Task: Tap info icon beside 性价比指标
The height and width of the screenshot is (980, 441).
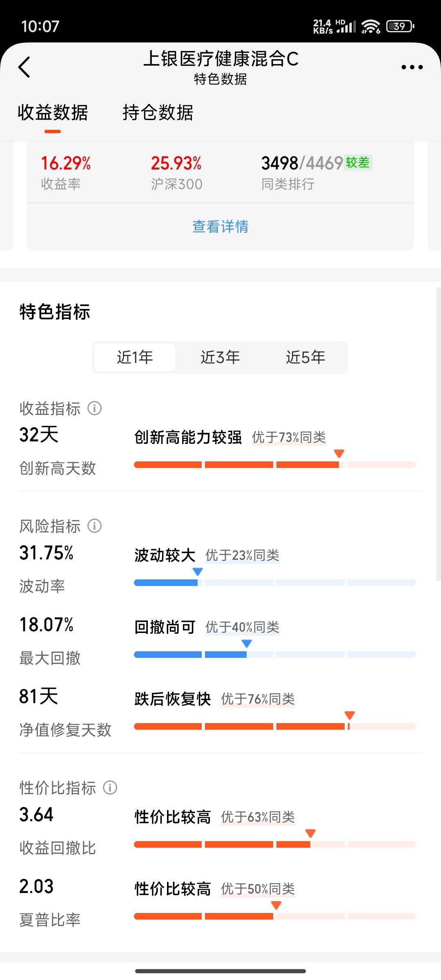Action: click(110, 787)
